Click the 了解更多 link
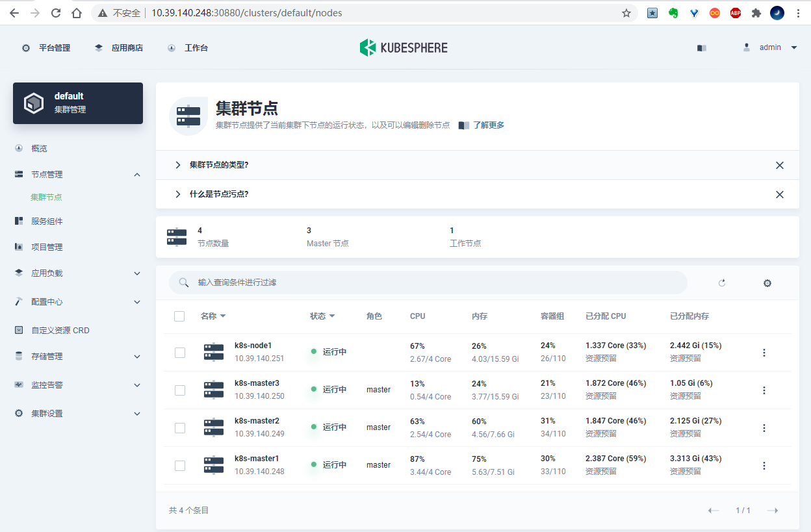Image resolution: width=811 pixels, height=532 pixels. 489,125
